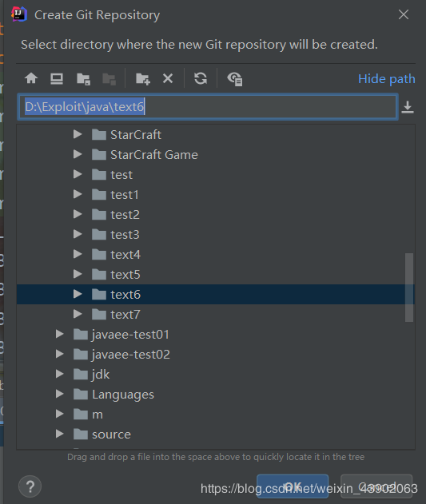This screenshot has height=504, width=426.
Task: Confirm with the OK button
Action: (x=293, y=486)
